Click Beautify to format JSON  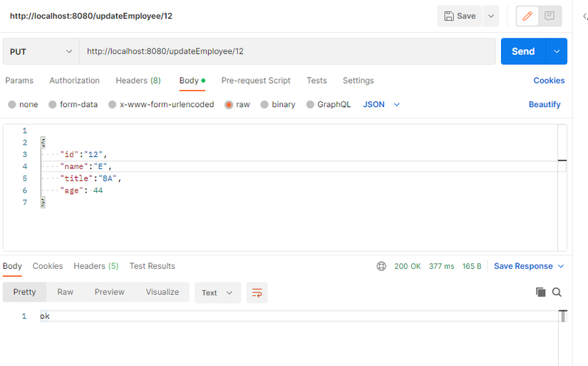pos(545,104)
